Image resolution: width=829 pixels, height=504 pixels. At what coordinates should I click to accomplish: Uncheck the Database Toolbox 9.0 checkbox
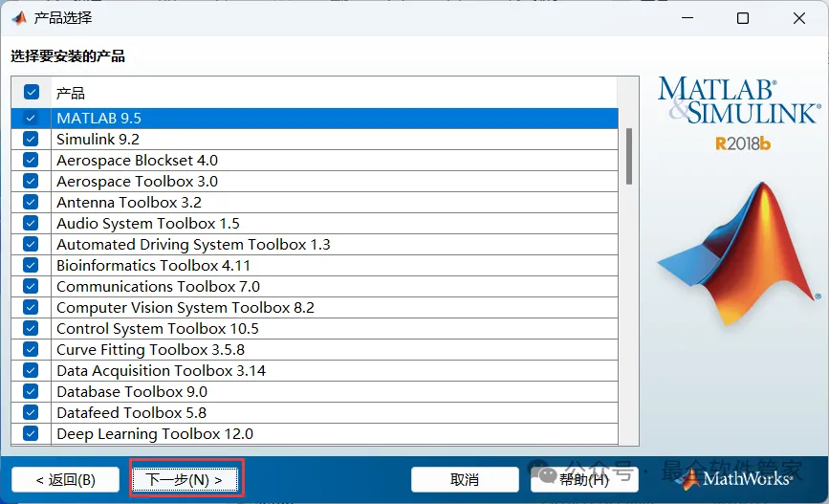pyautogui.click(x=31, y=392)
